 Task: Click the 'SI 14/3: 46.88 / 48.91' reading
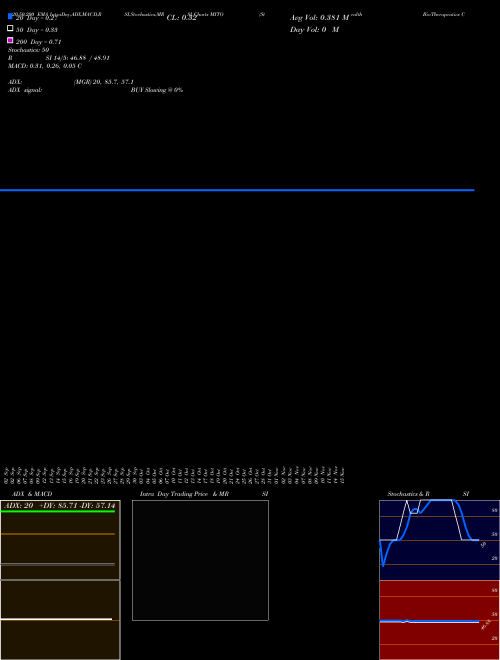pos(77,58)
